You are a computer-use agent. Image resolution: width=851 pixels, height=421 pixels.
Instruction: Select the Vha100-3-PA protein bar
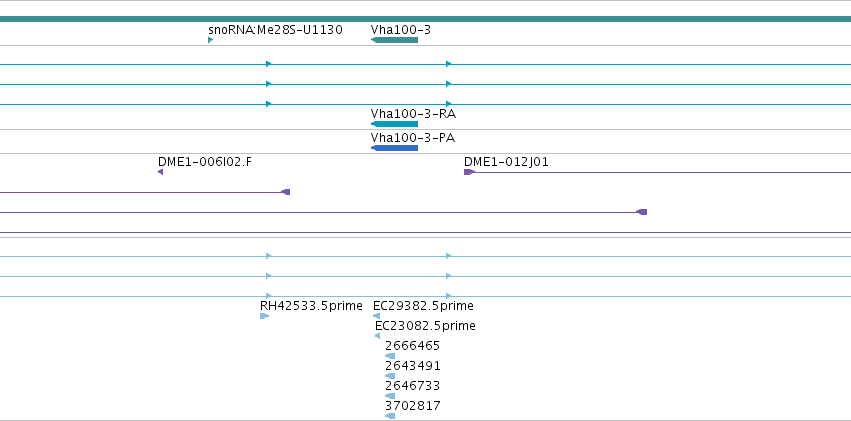[395, 148]
